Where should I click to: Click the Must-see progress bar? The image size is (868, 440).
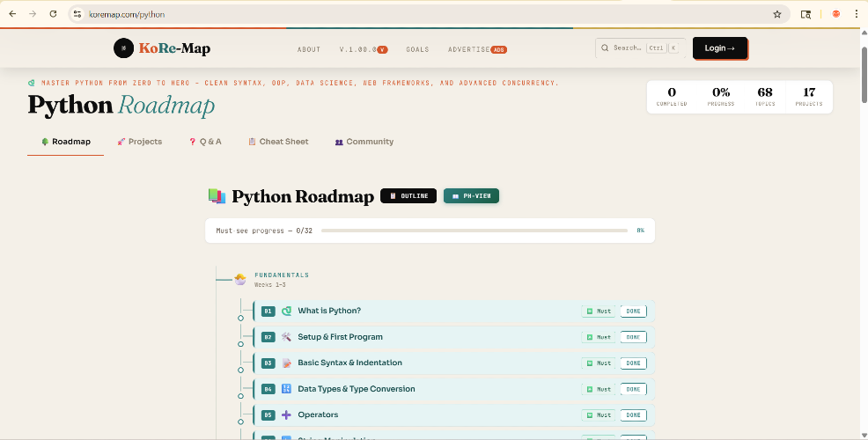pos(474,231)
